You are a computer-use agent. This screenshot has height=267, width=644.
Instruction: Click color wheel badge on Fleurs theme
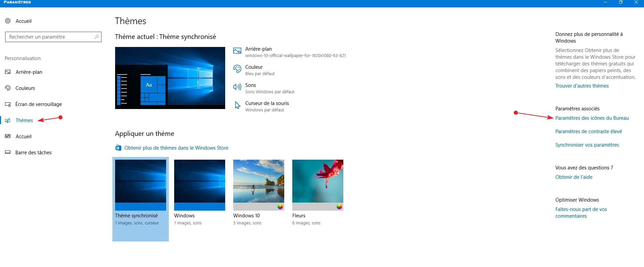click(339, 207)
